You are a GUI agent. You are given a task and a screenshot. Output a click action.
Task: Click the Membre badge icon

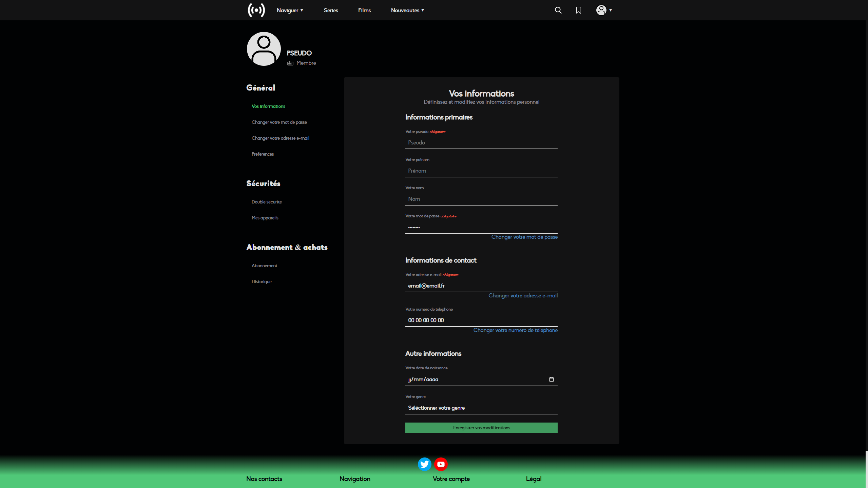click(290, 63)
